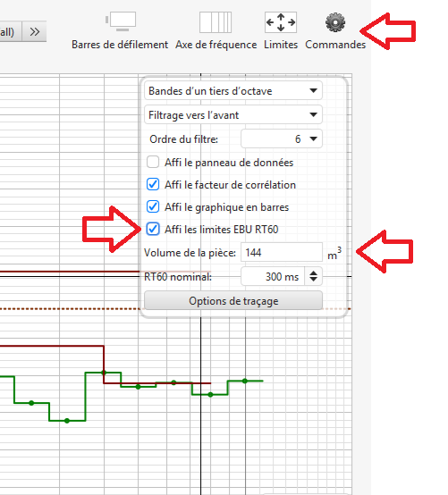Click the Limites arrows icon
The image size is (448, 495).
point(281,22)
